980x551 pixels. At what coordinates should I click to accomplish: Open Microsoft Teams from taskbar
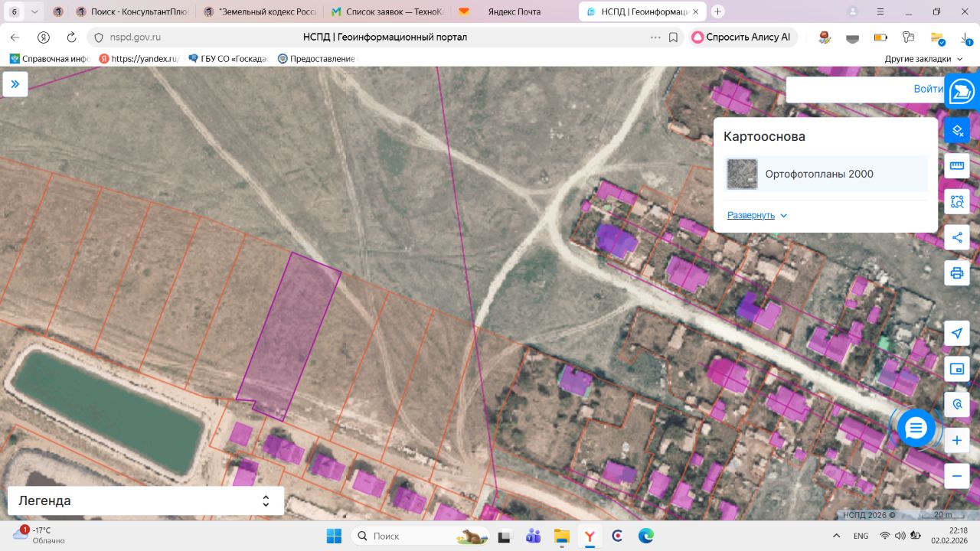click(x=534, y=536)
